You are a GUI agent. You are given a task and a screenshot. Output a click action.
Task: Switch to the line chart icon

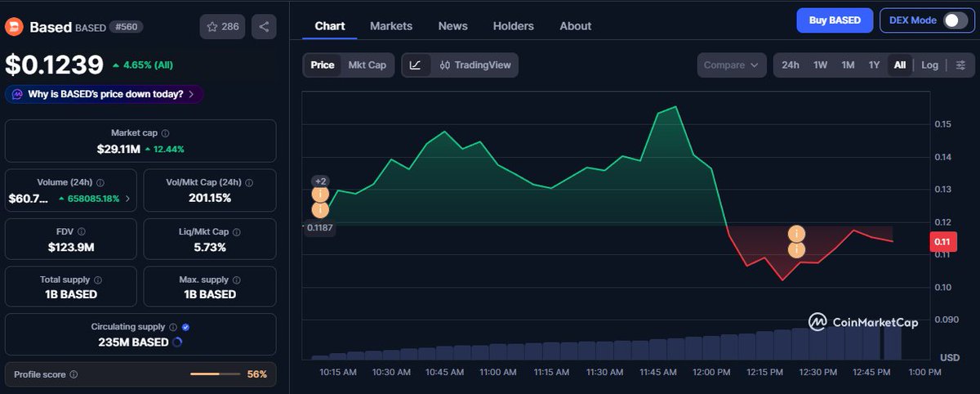(415, 65)
